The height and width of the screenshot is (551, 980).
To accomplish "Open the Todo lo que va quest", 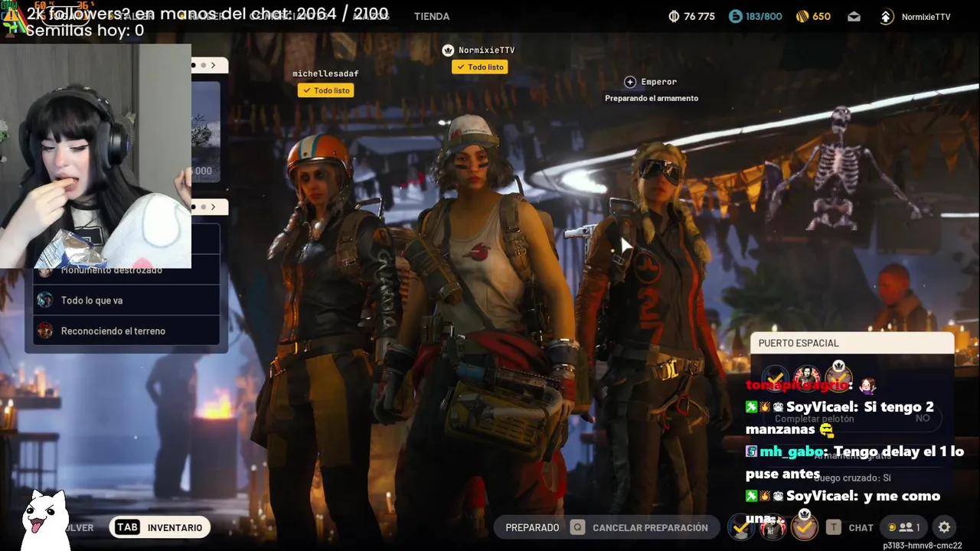I will (127, 301).
